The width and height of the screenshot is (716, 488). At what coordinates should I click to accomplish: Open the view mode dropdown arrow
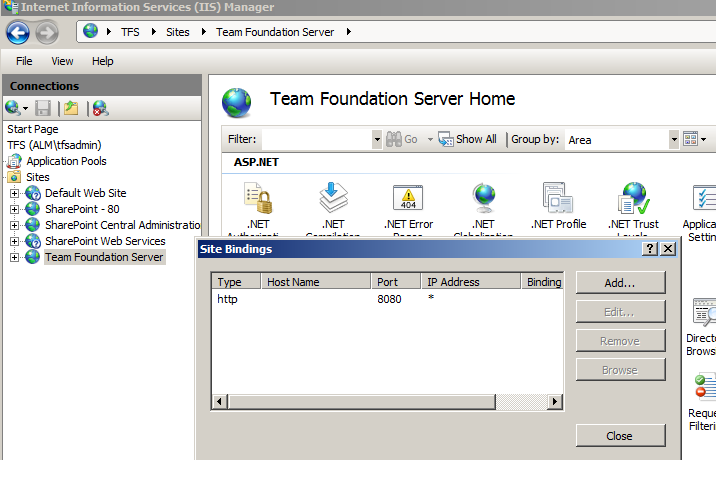click(x=704, y=139)
